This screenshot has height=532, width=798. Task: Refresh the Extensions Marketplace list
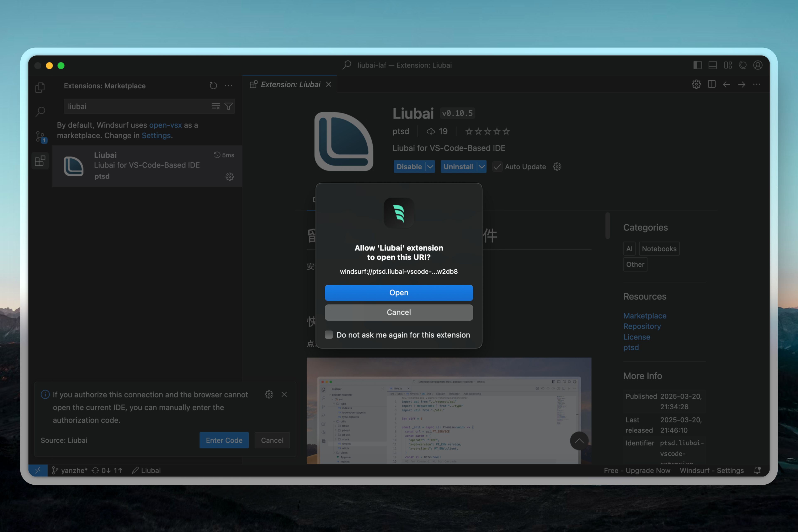pos(213,85)
